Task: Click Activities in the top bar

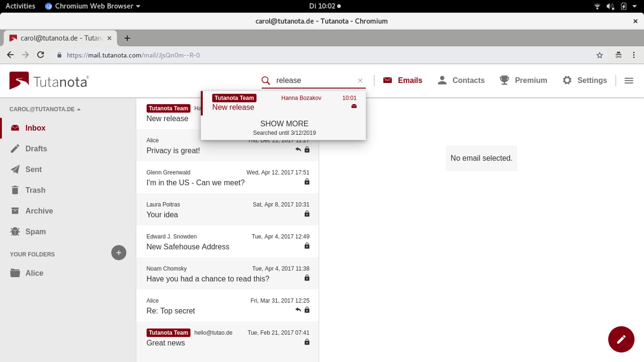Action: [x=20, y=6]
